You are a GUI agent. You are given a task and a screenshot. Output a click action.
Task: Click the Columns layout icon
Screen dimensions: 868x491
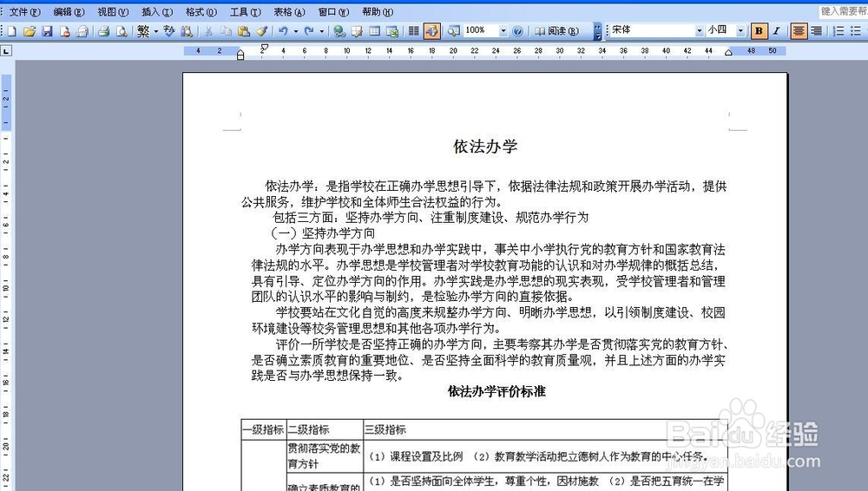pos(413,31)
